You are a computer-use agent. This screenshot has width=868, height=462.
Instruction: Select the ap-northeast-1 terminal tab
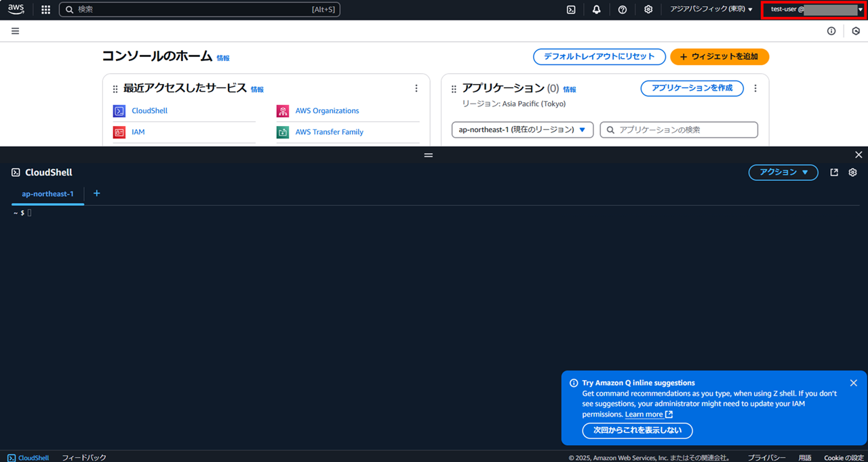tap(47, 194)
